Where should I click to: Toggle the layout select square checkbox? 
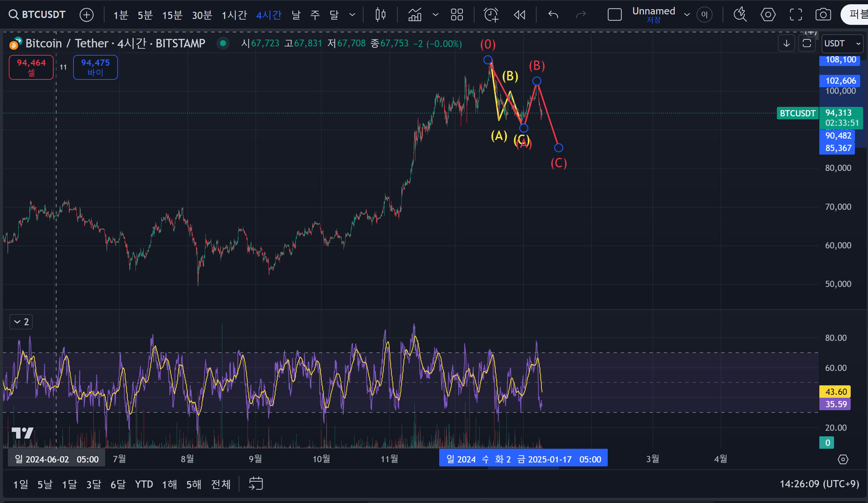(615, 14)
